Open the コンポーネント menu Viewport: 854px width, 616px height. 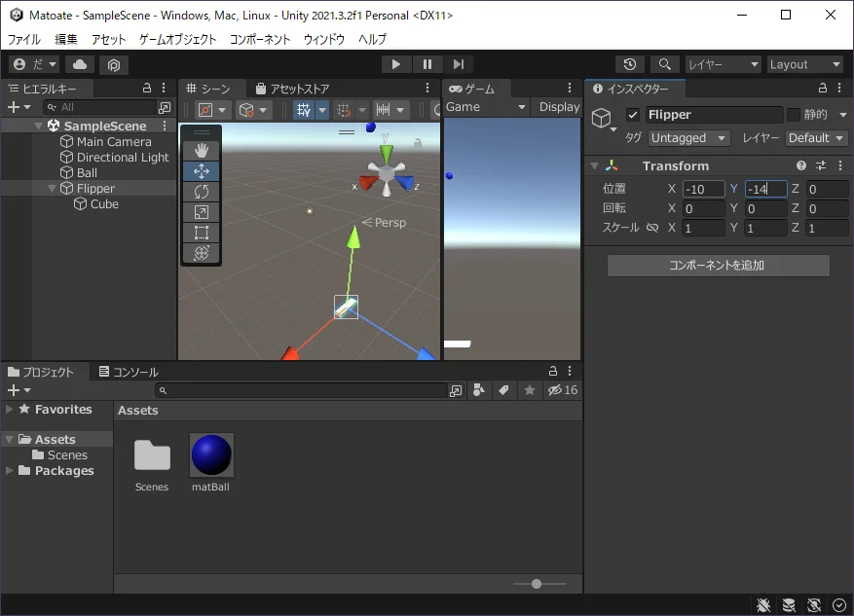coord(260,39)
